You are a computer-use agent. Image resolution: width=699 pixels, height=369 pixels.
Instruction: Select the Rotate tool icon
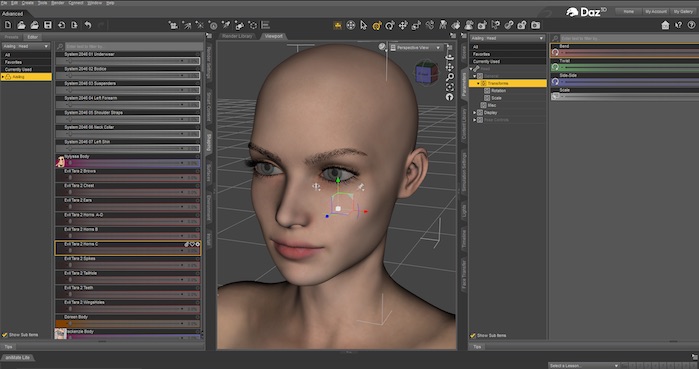pos(390,25)
